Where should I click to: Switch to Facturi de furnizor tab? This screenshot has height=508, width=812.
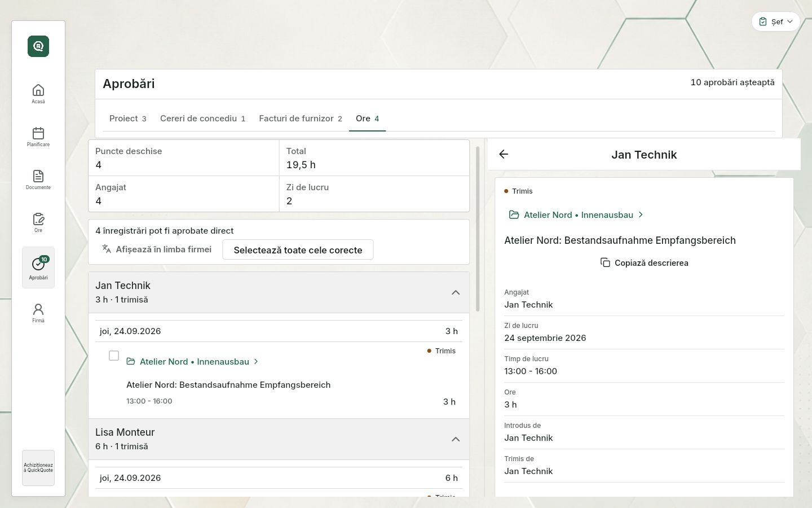pyautogui.click(x=301, y=119)
